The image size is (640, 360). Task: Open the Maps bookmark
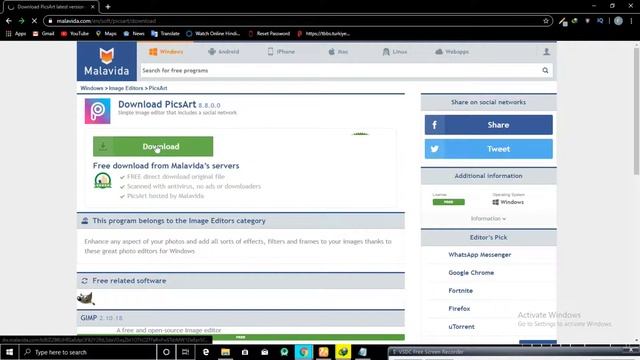click(x=106, y=34)
